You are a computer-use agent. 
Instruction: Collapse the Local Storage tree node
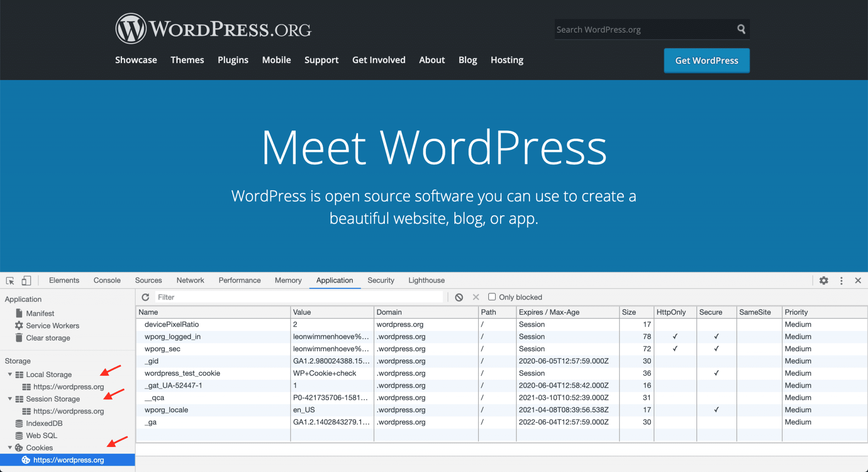point(10,375)
